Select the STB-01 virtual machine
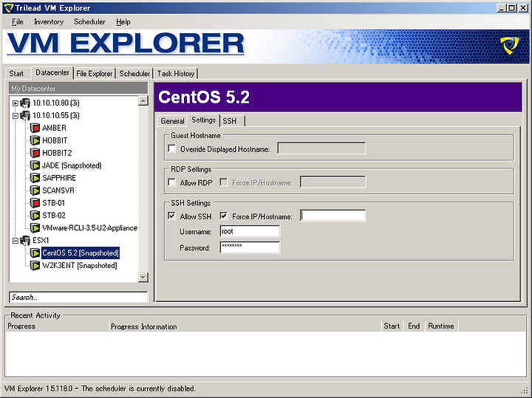This screenshot has width=532, height=398. (x=54, y=203)
